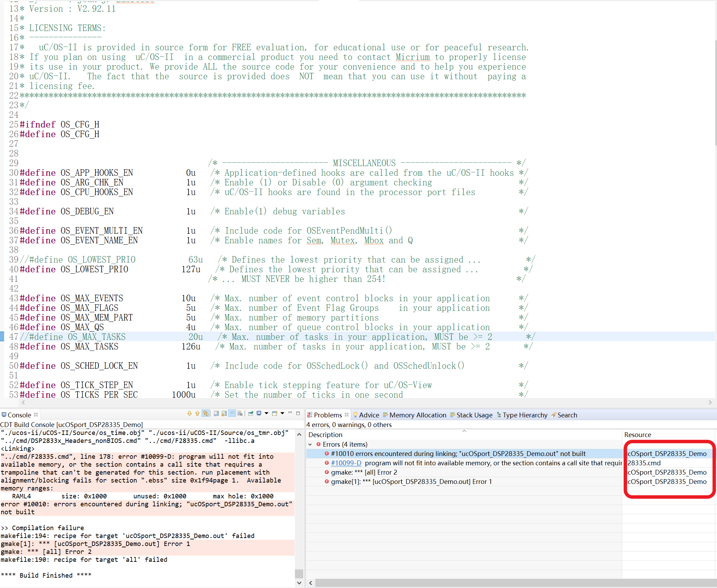Click the Advice lightbulb icon

[x=355, y=415]
